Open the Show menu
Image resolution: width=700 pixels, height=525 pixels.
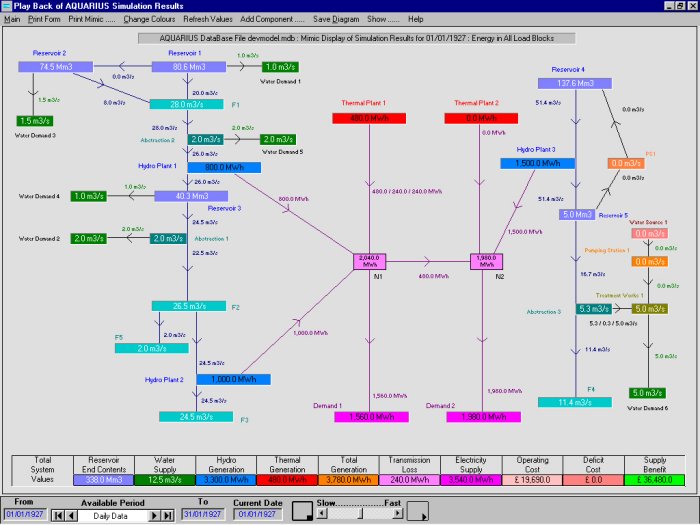coord(382,19)
